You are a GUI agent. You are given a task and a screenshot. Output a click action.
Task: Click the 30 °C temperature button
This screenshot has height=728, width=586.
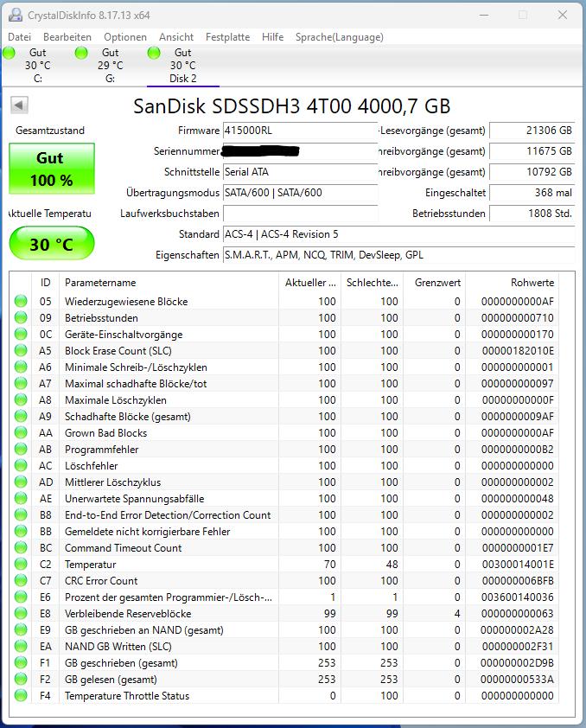click(52, 243)
